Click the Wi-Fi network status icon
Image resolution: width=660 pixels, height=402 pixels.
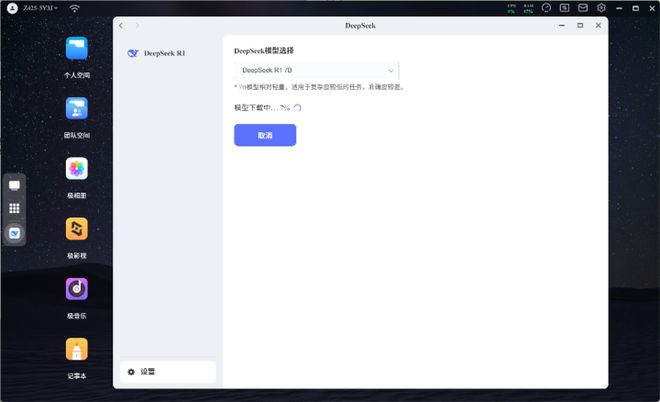click(x=74, y=8)
